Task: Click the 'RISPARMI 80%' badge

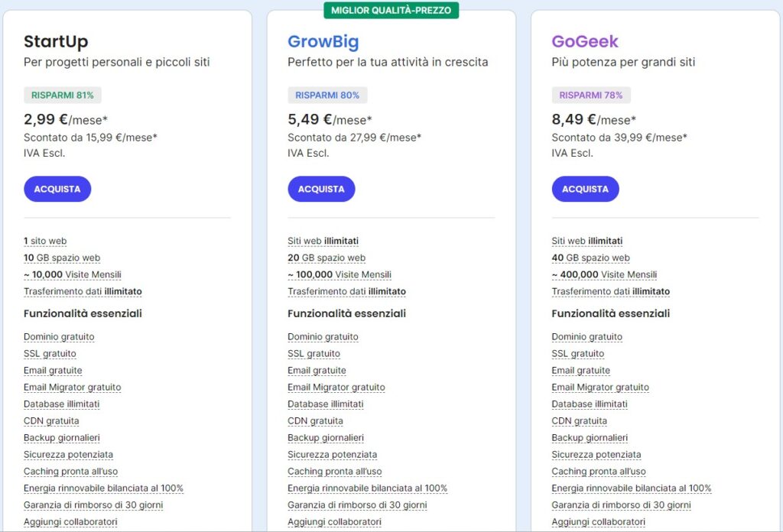Action: pyautogui.click(x=327, y=96)
